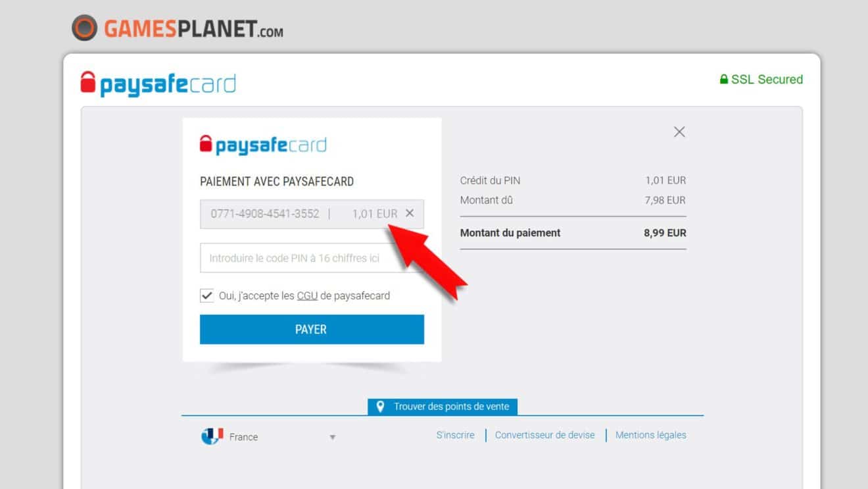The height and width of the screenshot is (489, 868).
Task: Click the entered PIN 0771-4908-4541-3552 field
Action: 312,214
